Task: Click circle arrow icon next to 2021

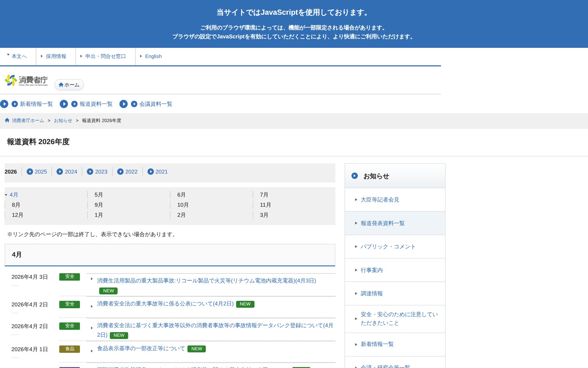Action: 151,172
